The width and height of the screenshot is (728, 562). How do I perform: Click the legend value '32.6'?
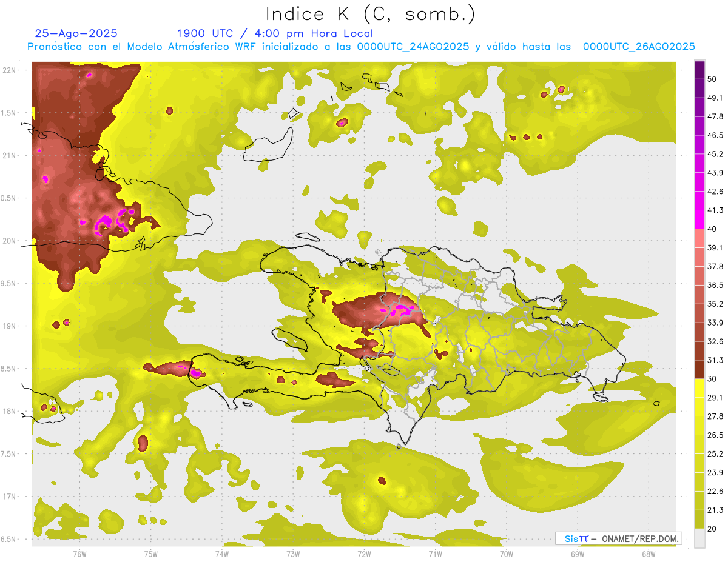[715, 341]
